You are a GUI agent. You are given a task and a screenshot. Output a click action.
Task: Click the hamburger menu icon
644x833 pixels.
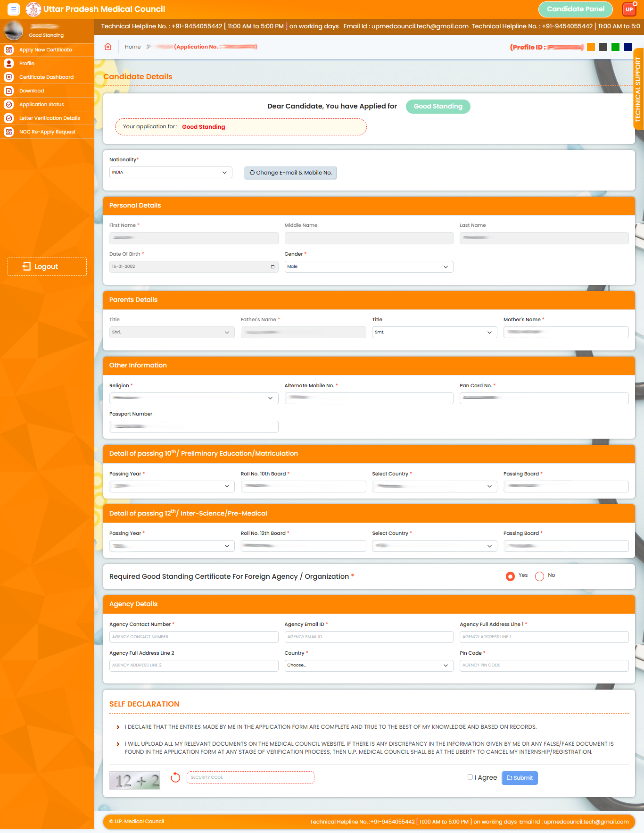coord(14,9)
